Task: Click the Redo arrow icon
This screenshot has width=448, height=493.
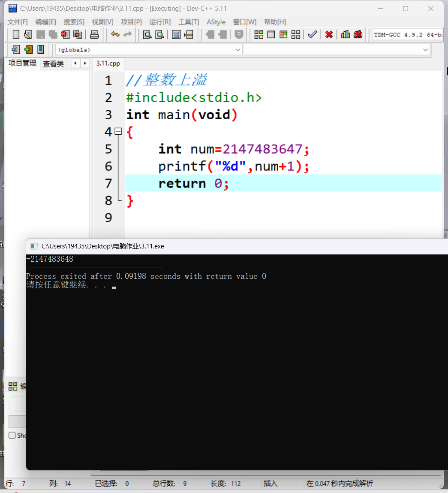Action: [128, 34]
